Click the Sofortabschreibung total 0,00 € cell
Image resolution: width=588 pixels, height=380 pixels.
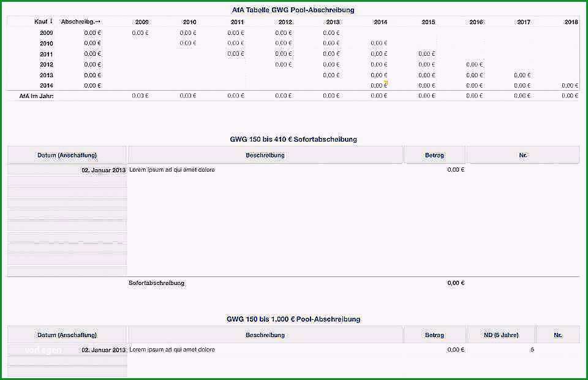(456, 283)
